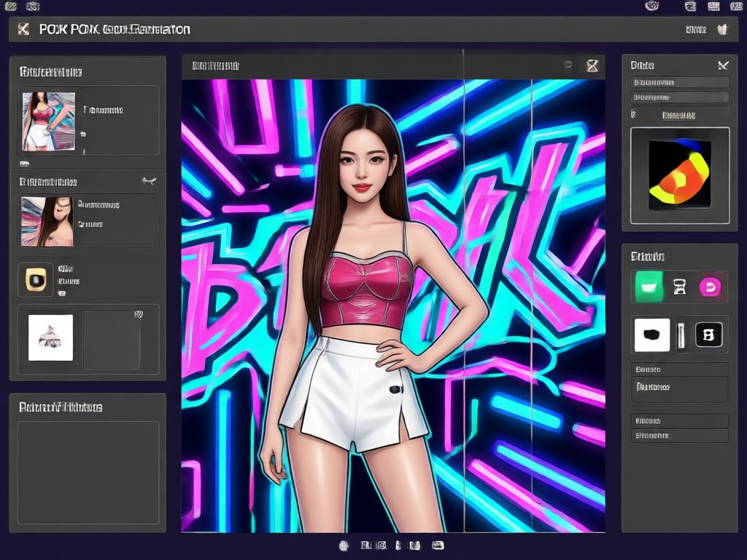Click the round icon at the bottom bar's left end
This screenshot has height=560, width=747.
[x=344, y=545]
